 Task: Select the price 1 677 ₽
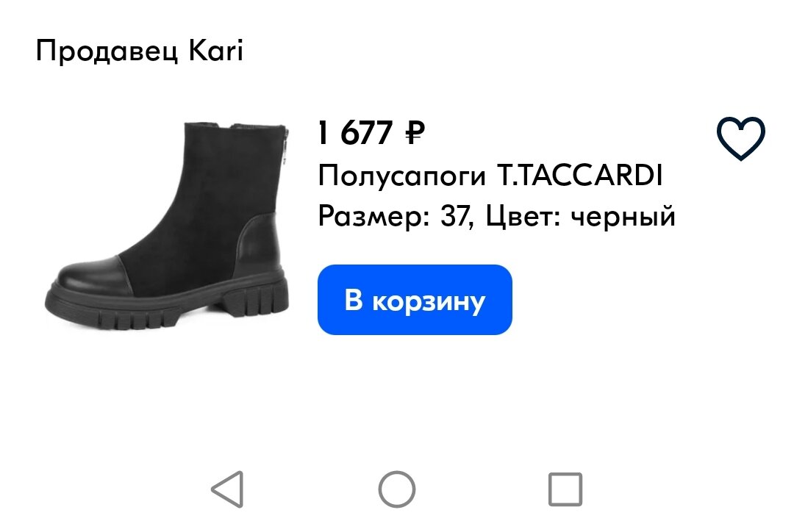point(371,132)
